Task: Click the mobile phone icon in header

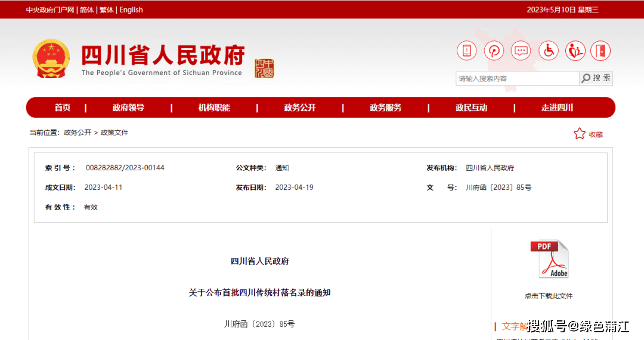Action: [466, 51]
